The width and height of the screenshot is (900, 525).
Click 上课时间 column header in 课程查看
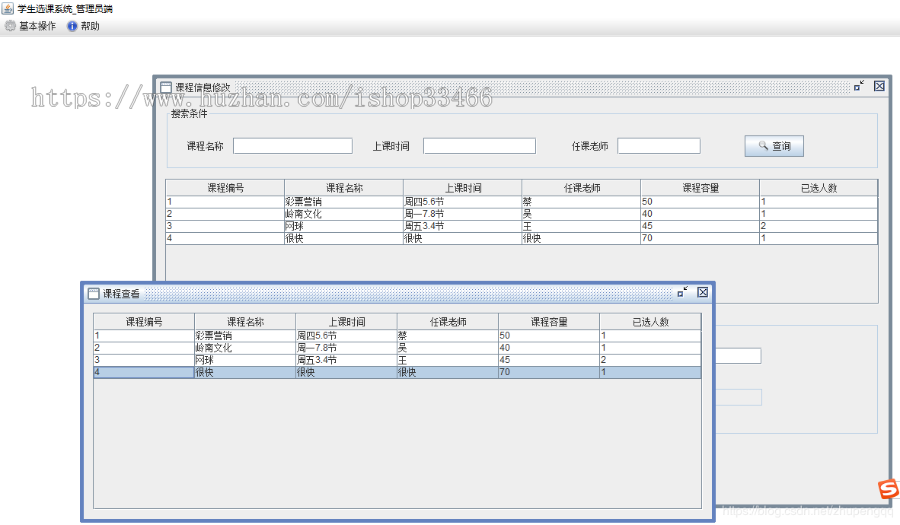click(x=347, y=322)
